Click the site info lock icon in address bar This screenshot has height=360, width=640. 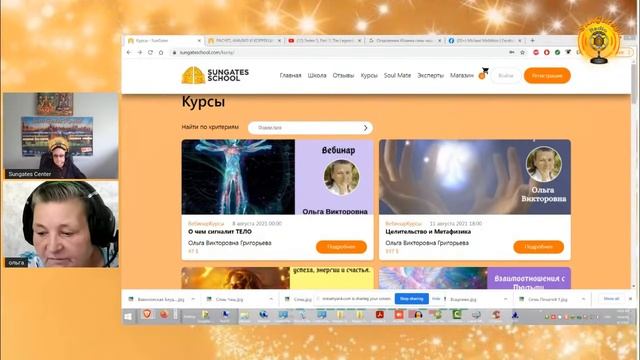click(x=174, y=53)
